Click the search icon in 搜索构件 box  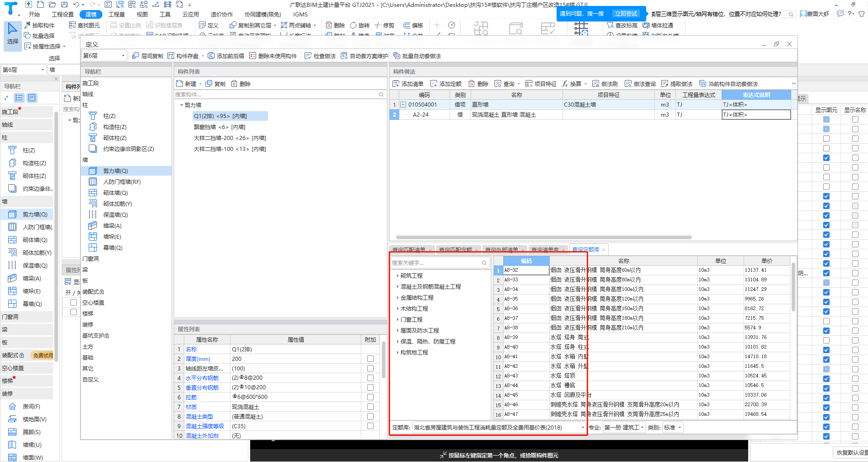click(381, 94)
